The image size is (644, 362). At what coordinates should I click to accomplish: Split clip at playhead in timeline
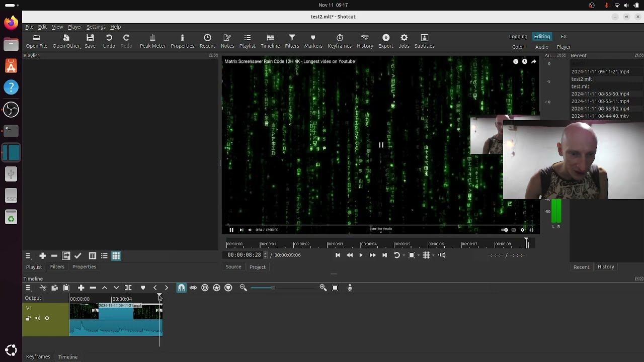128,288
